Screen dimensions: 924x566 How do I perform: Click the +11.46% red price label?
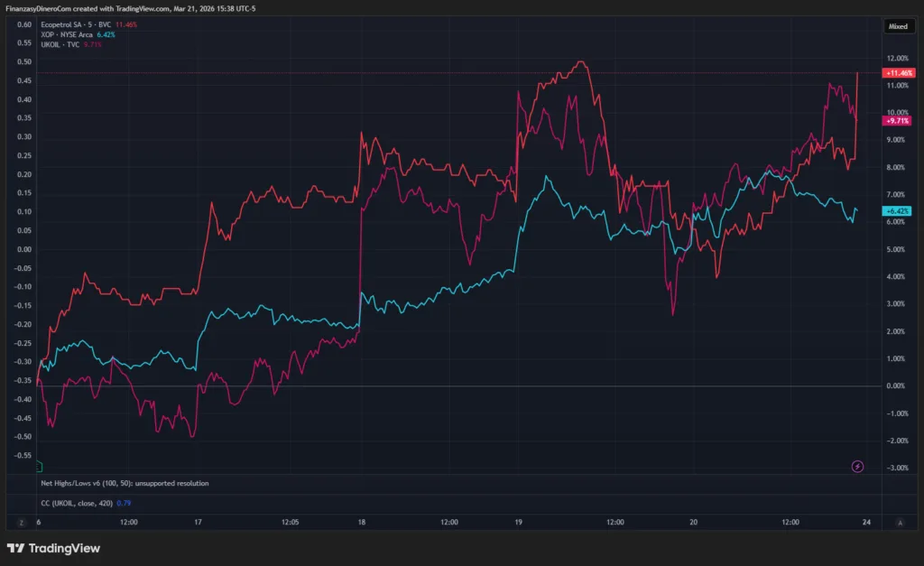coord(898,72)
